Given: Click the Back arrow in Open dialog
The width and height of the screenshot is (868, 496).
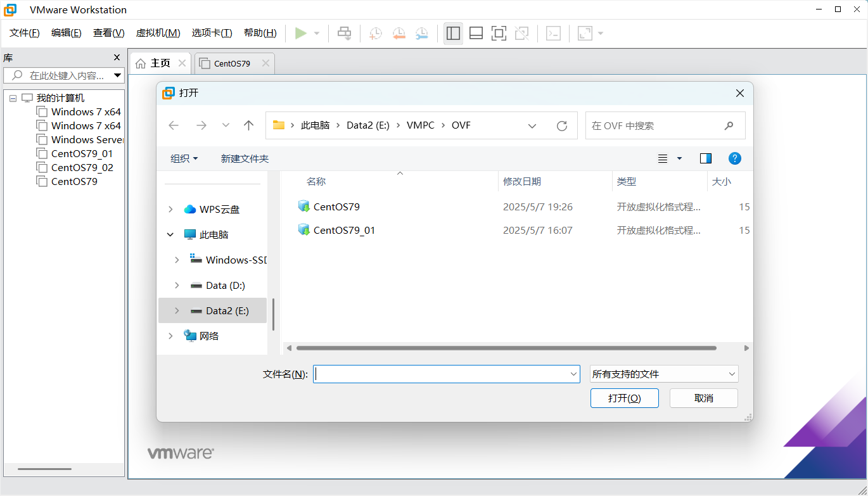Looking at the screenshot, I should tap(174, 125).
